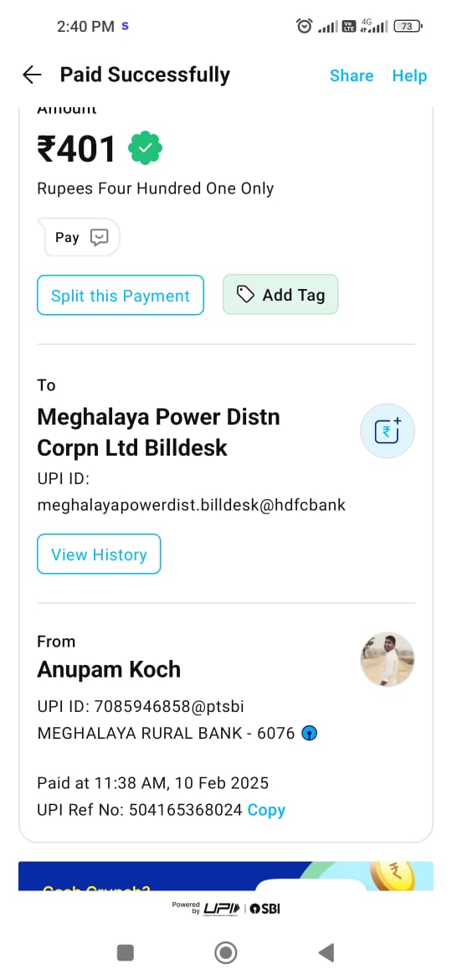Tap the battery indicator showing 73
The image size is (452, 980).
click(408, 26)
